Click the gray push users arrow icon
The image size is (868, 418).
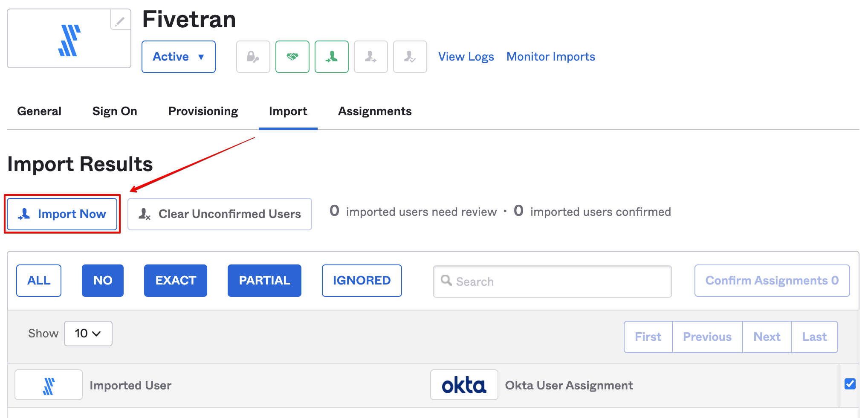371,57
